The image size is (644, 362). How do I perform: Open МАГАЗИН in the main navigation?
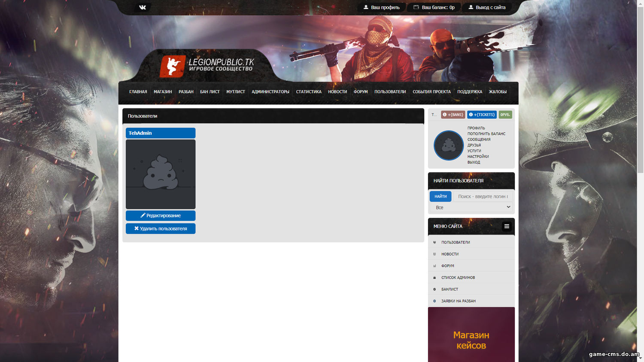point(163,92)
